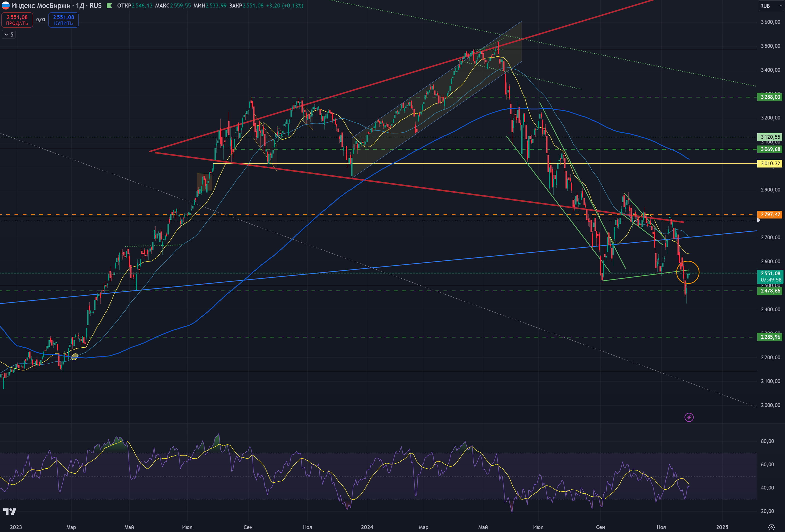Click the 2024 label on time axis
Screen dimensions: 785x532
point(367,527)
